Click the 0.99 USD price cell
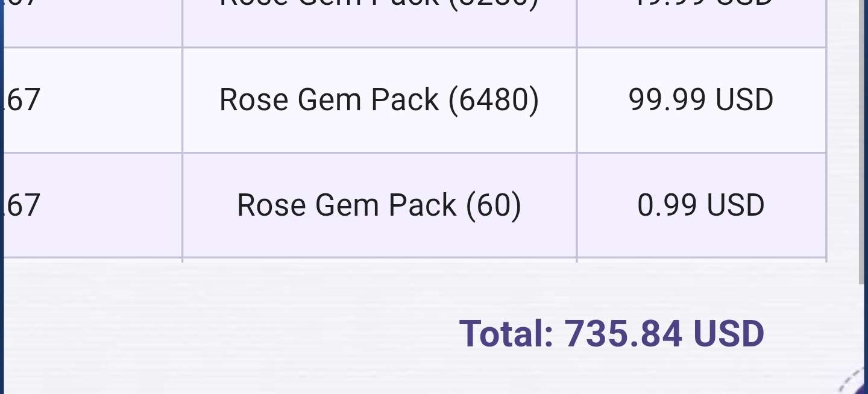Viewport: 868px width, 394px height. [x=701, y=205]
